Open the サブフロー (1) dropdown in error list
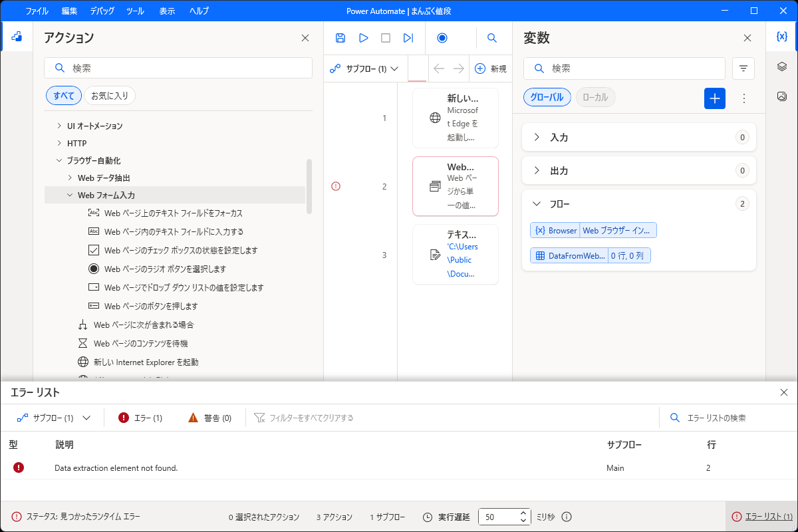798x532 pixels. (x=54, y=418)
